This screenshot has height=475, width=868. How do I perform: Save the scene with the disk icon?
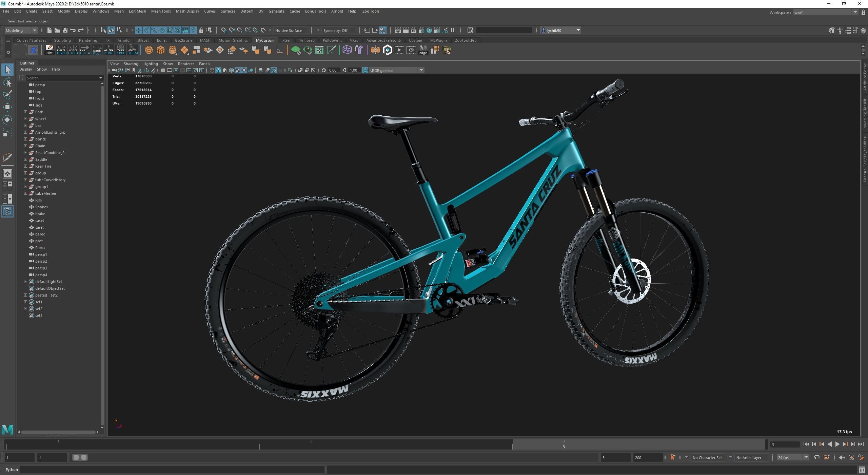[65, 30]
